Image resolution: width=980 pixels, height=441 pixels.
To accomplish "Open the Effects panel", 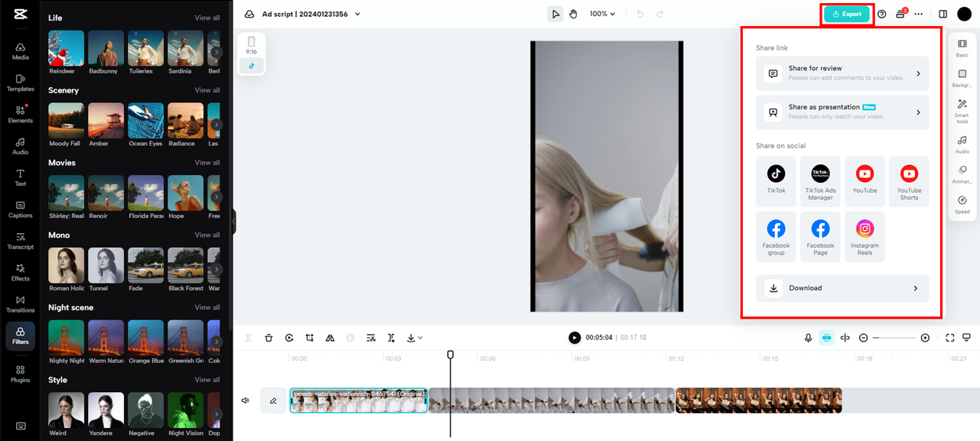I will click(21, 272).
